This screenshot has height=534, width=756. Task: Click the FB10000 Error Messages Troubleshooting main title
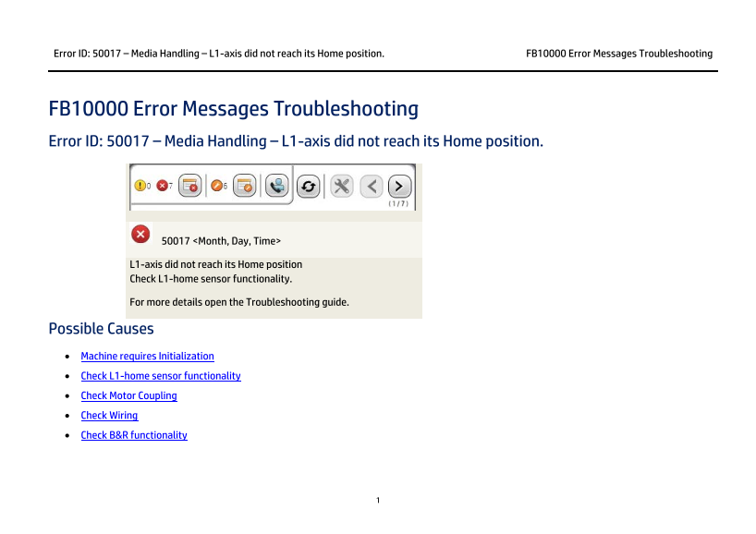pyautogui.click(x=233, y=109)
